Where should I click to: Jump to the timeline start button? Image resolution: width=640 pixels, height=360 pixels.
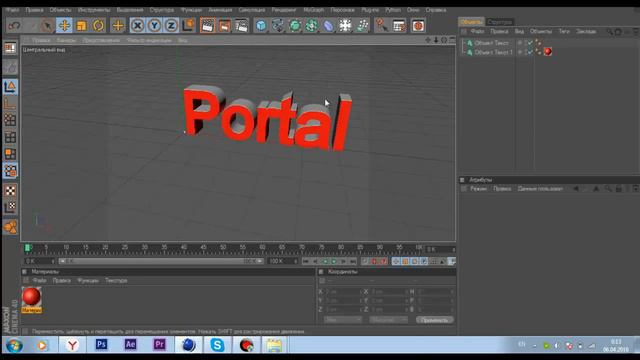[x=305, y=261]
